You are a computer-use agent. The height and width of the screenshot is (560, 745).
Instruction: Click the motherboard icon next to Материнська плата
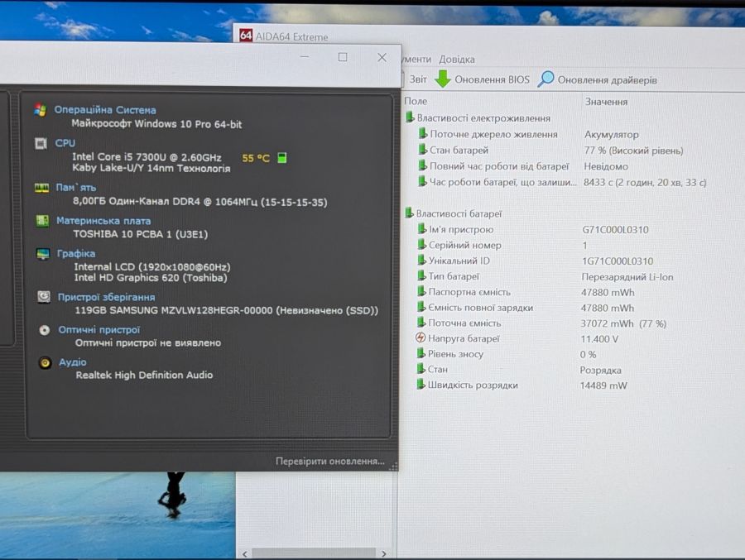(x=42, y=221)
